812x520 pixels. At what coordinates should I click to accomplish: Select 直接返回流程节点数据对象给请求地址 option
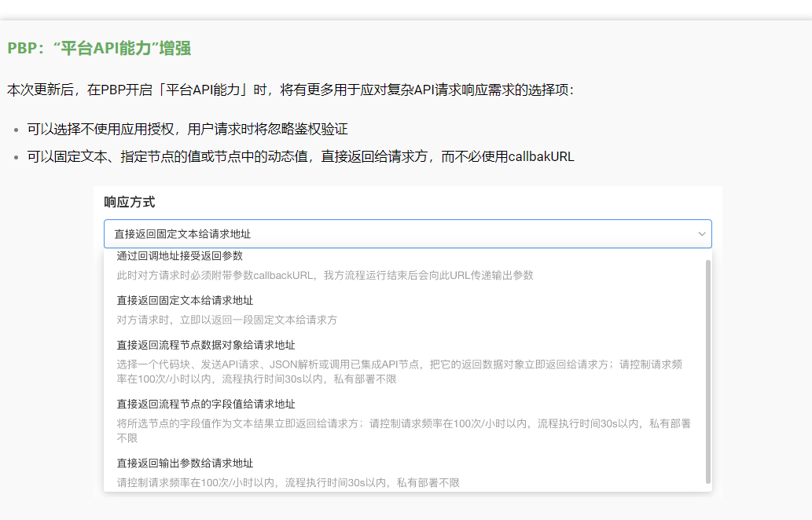(206, 345)
